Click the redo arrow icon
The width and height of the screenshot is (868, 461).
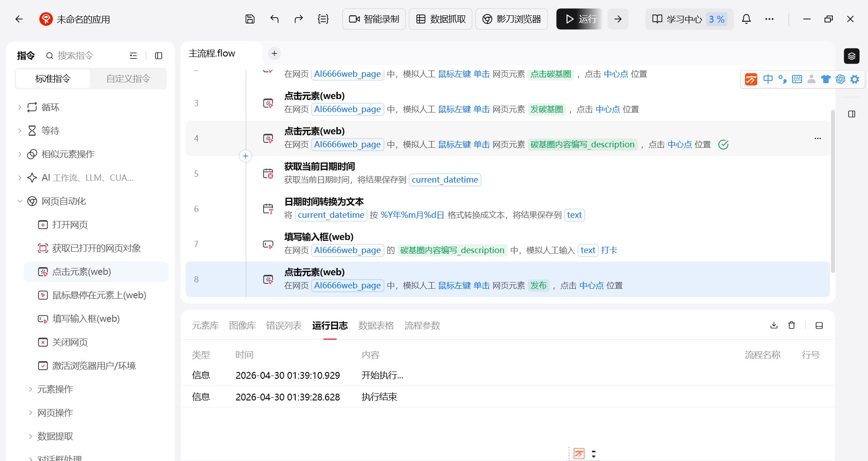[298, 19]
